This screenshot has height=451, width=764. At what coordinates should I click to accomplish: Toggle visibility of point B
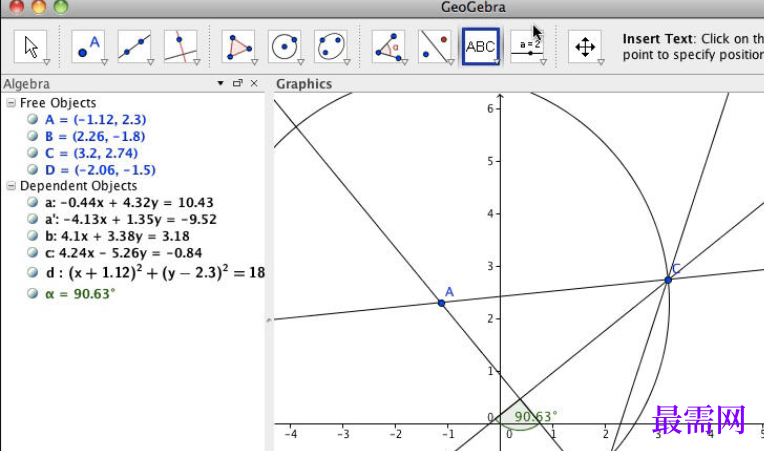[x=33, y=136]
